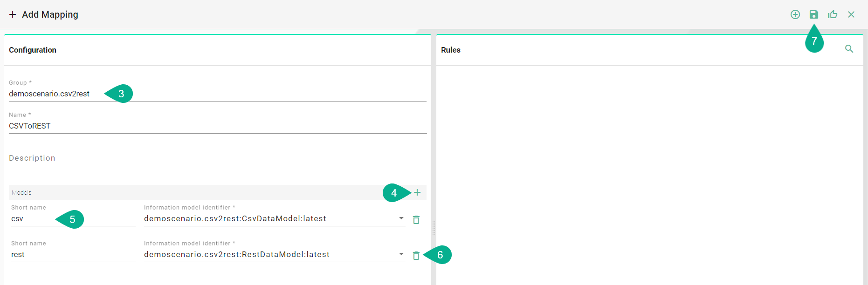The image size is (868, 285).
Task: Click the demoscenario.csv2rest:RestDataModel:latest combo box text
Action: click(x=237, y=255)
